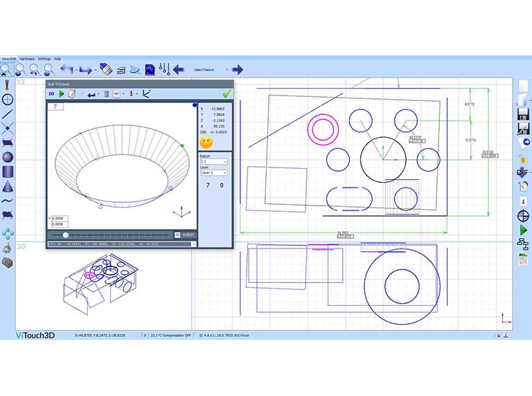Select the Sphere feature tool
Viewport: 532px width, 396px height.
click(8, 157)
